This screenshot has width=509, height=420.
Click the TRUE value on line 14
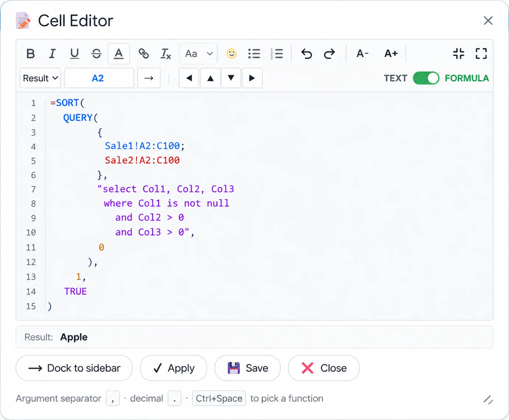(x=76, y=291)
